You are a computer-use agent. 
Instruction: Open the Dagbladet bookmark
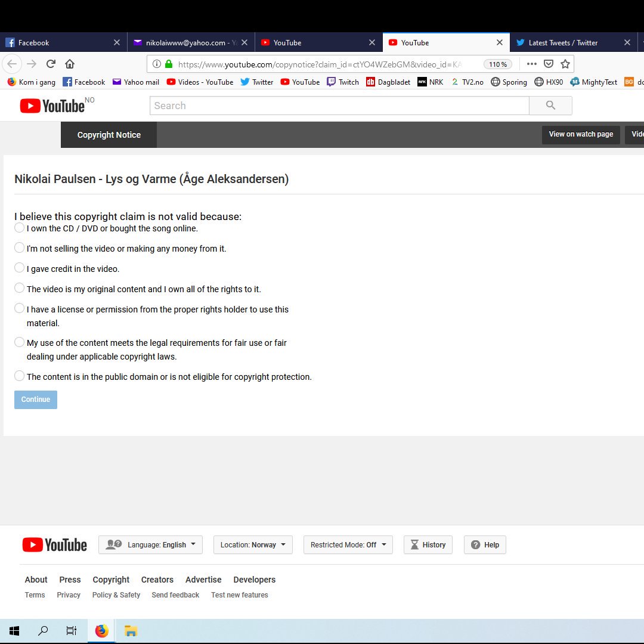(x=388, y=82)
